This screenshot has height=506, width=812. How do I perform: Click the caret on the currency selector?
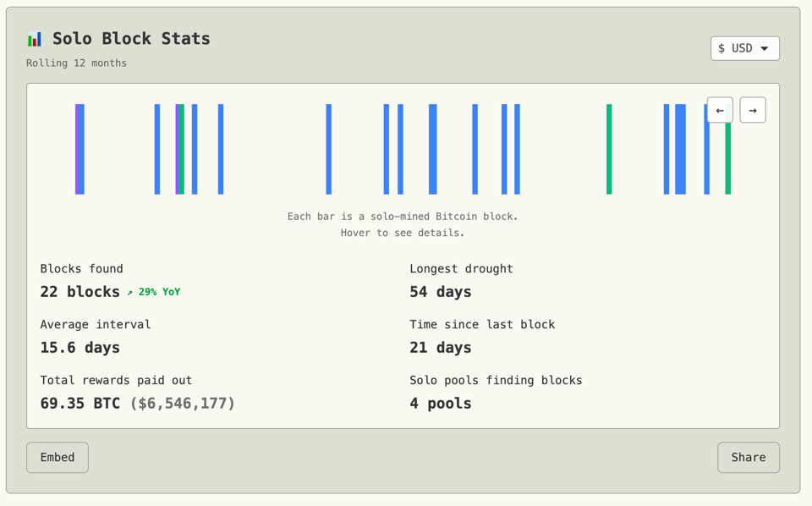tap(764, 48)
